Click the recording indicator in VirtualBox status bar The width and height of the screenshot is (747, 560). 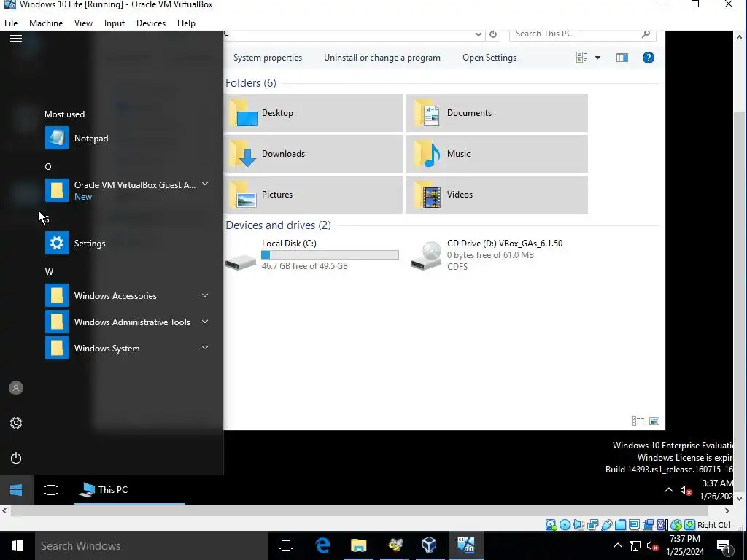(648, 525)
